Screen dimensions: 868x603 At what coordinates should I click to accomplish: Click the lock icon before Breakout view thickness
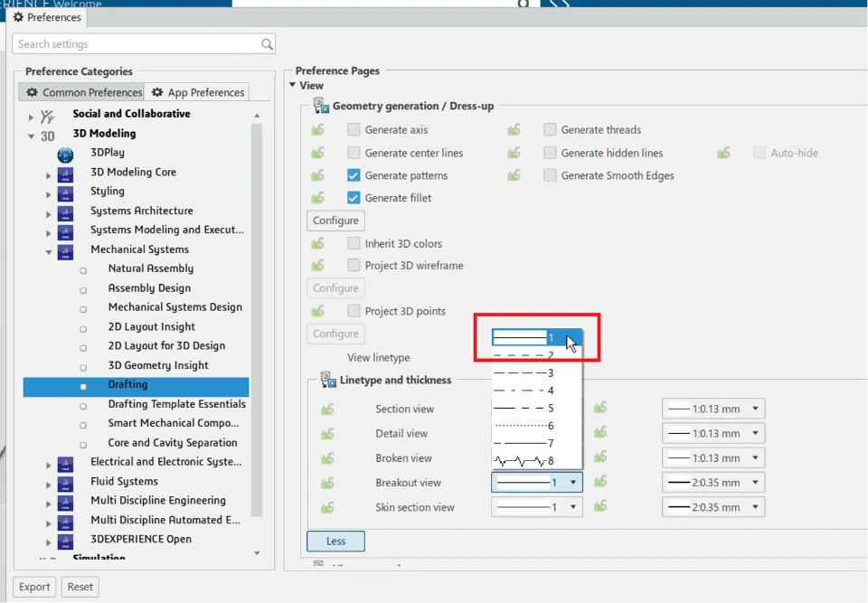[x=600, y=482]
